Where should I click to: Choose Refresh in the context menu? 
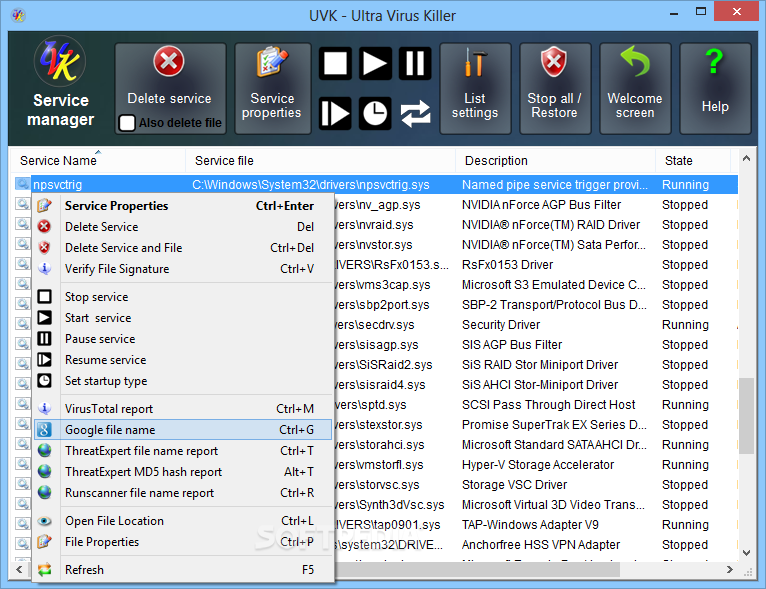click(184, 569)
